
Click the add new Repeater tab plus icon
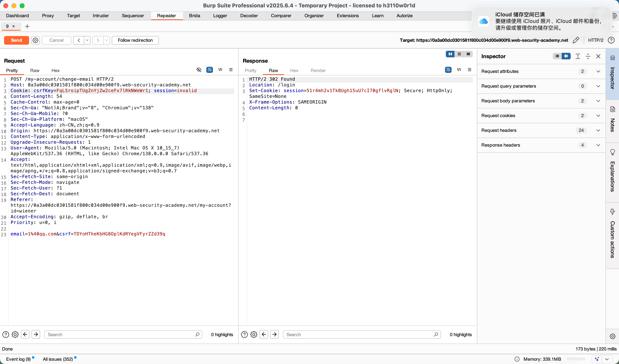click(27, 26)
